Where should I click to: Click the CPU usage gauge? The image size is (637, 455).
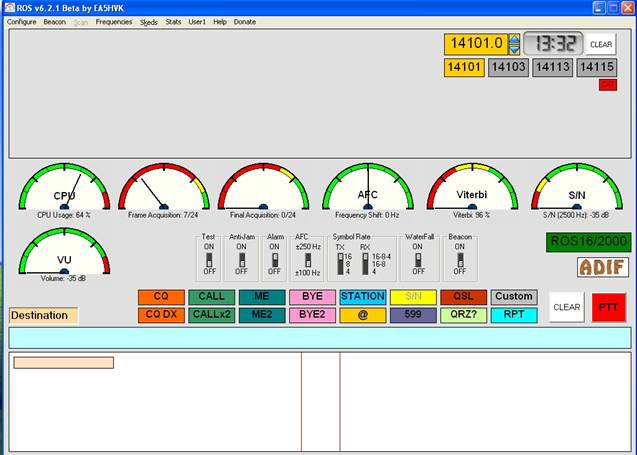point(64,187)
